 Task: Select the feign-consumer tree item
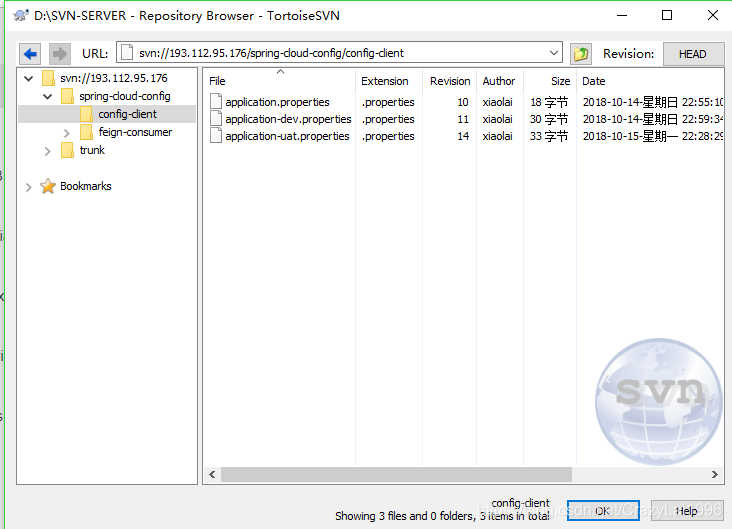tap(135, 132)
